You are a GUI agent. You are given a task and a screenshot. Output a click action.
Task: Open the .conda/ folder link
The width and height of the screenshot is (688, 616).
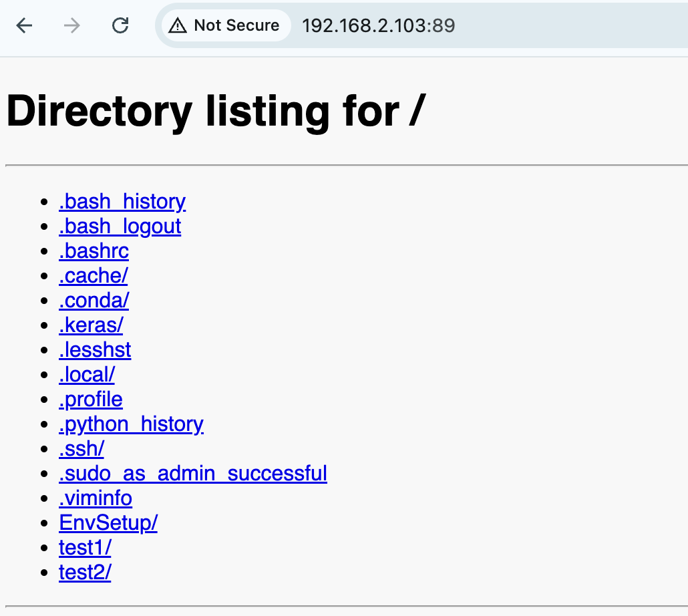[x=94, y=301]
